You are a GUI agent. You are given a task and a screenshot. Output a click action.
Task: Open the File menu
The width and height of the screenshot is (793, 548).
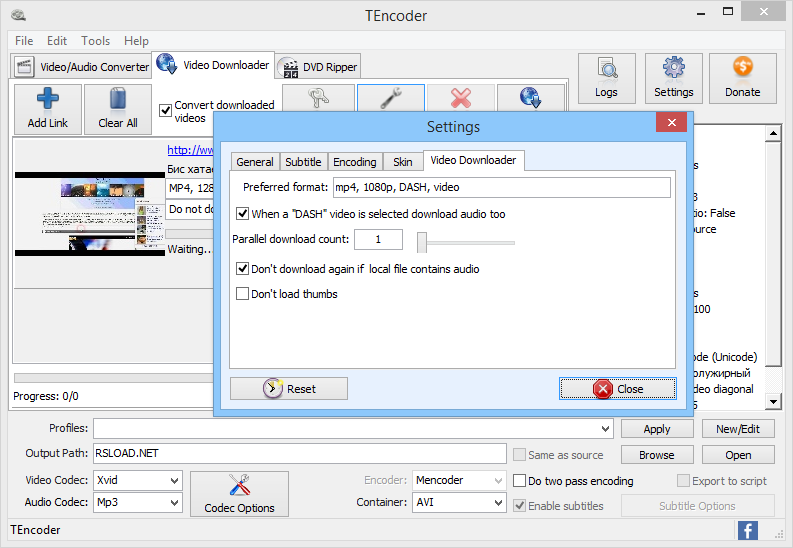[x=24, y=41]
